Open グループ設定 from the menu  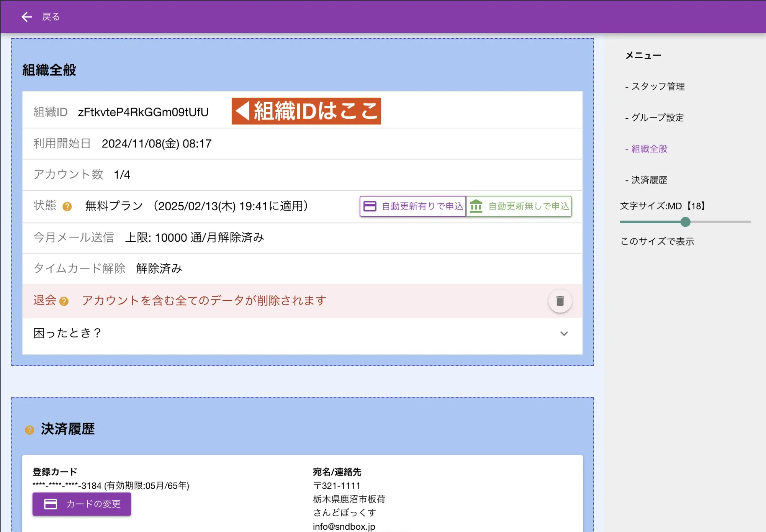click(657, 118)
